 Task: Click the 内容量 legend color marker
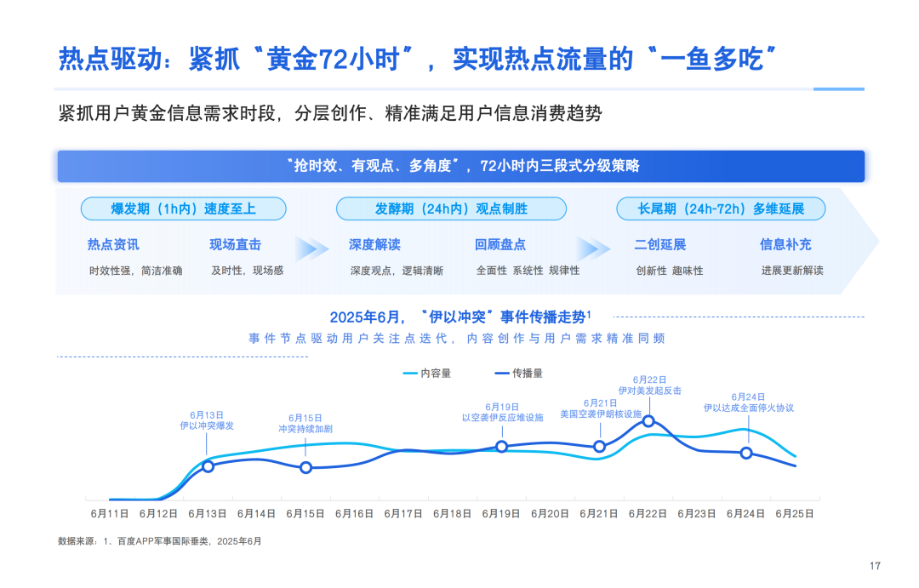pos(408,372)
